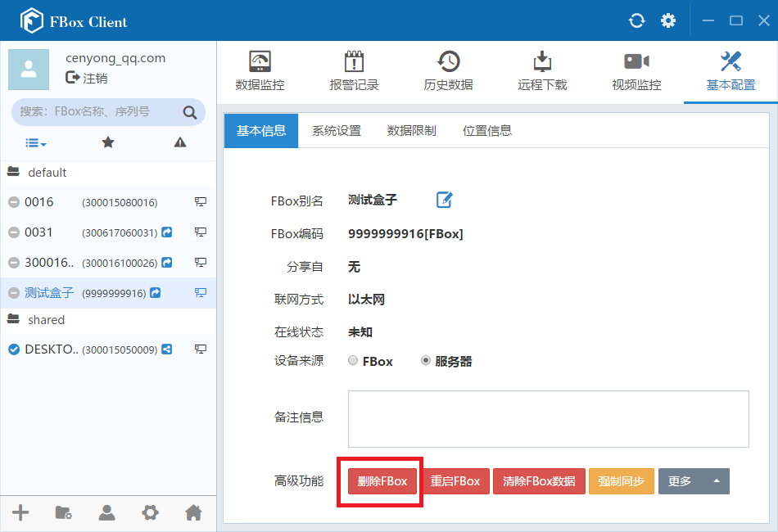Image resolution: width=778 pixels, height=532 pixels.
Task: Click share arrow icon on 0031 row
Action: tap(167, 232)
